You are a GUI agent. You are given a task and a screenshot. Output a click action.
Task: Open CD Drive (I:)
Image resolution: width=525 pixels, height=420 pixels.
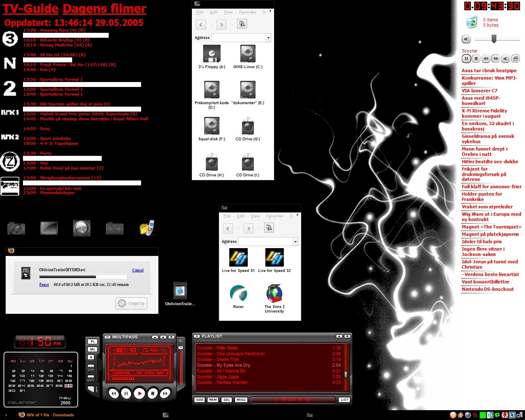[x=248, y=165]
